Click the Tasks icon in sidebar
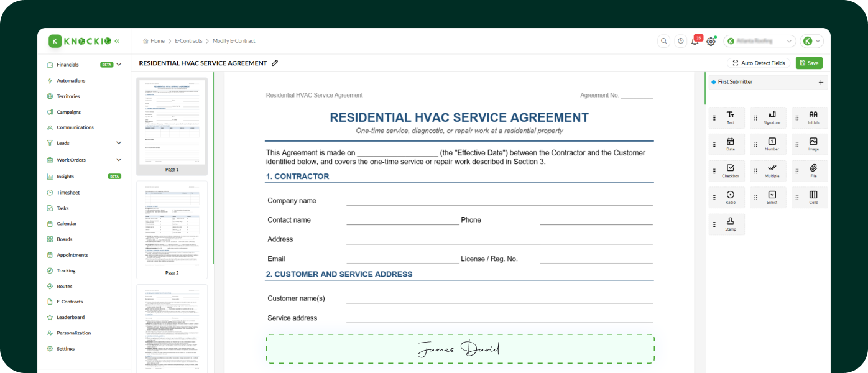Screen dimensions: 868x373 [50, 208]
